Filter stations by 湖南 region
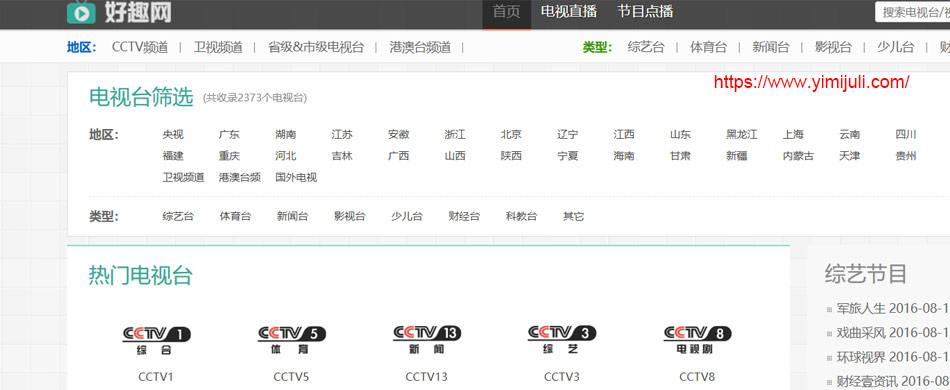 [x=285, y=134]
